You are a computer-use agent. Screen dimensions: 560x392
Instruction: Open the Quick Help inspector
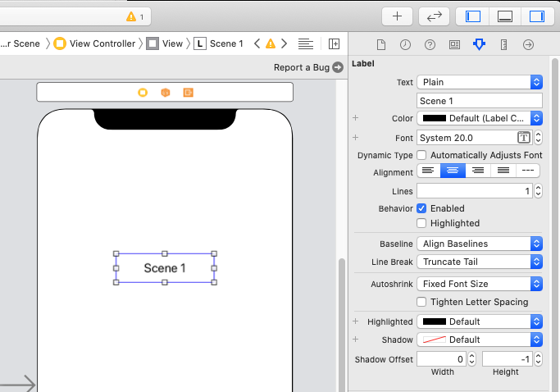tap(430, 44)
